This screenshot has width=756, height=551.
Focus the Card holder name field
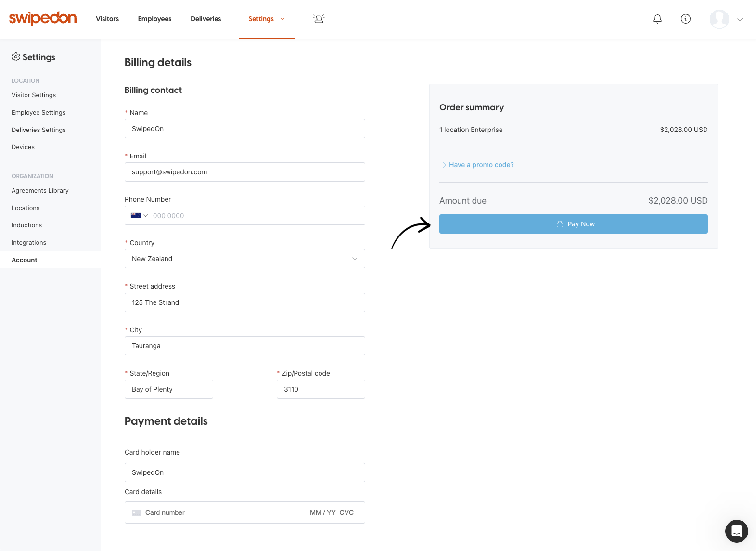pos(245,472)
